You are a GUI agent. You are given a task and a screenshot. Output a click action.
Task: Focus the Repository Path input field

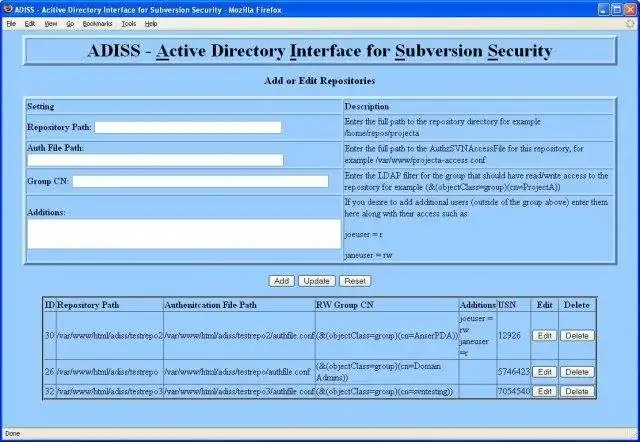(x=188, y=127)
